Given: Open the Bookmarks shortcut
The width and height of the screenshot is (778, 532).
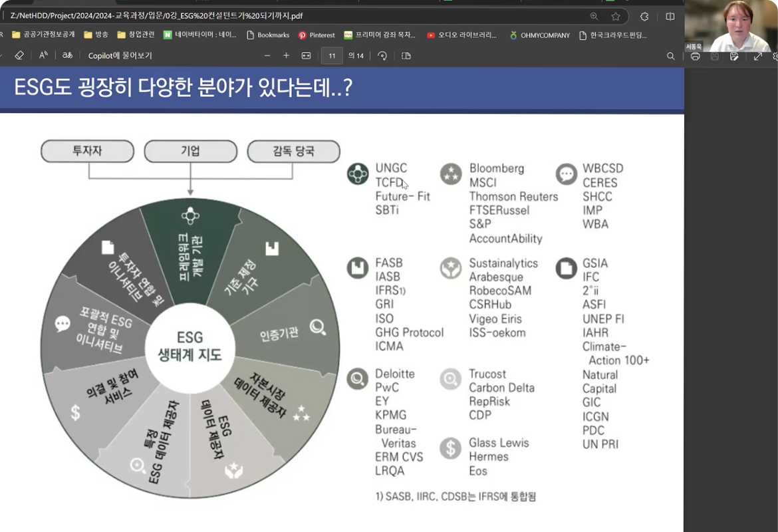Looking at the screenshot, I should [x=268, y=35].
